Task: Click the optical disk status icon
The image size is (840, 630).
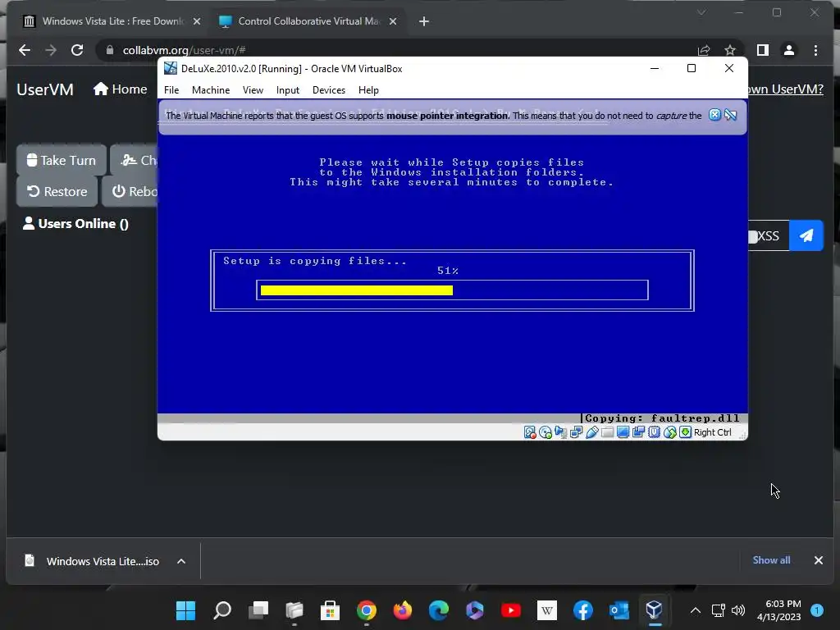Action: [546, 432]
